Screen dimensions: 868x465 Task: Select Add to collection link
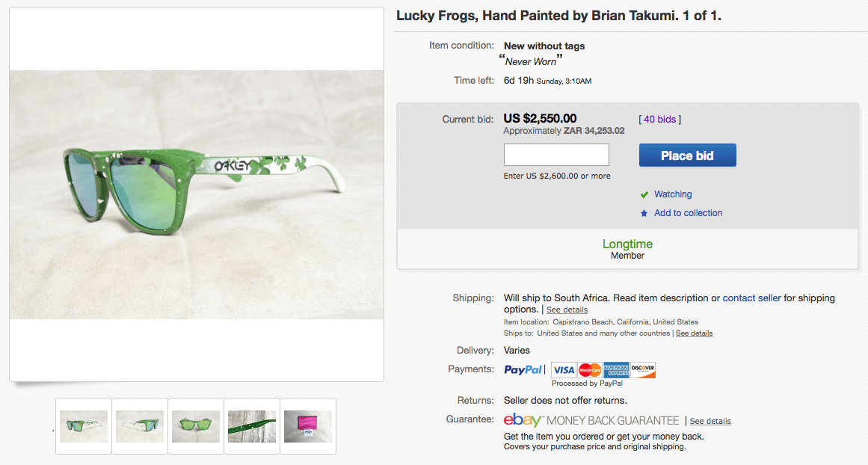[x=688, y=213]
